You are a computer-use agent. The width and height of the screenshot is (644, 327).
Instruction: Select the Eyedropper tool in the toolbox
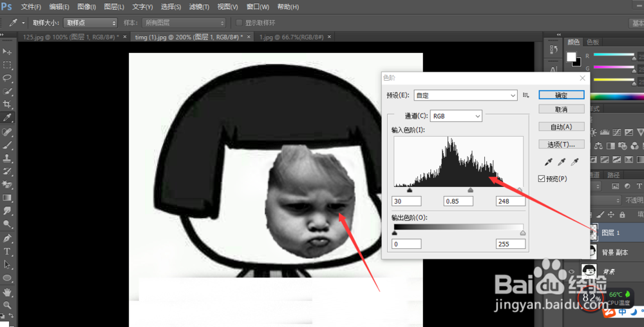point(7,118)
